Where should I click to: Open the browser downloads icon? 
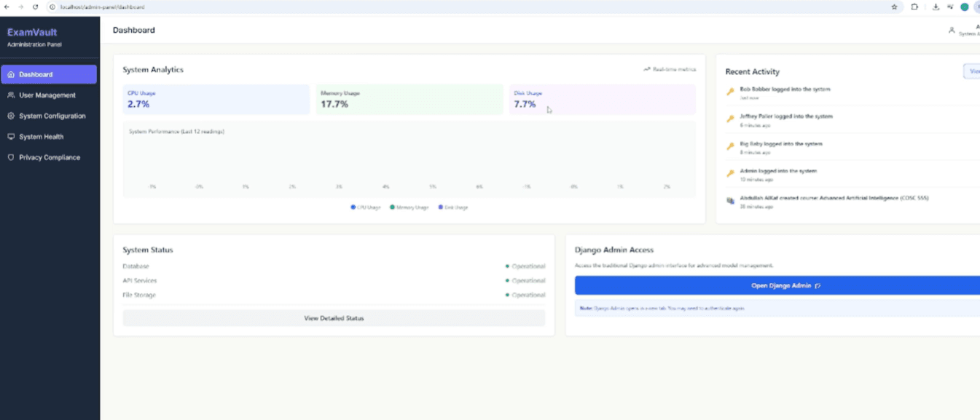pos(936,7)
